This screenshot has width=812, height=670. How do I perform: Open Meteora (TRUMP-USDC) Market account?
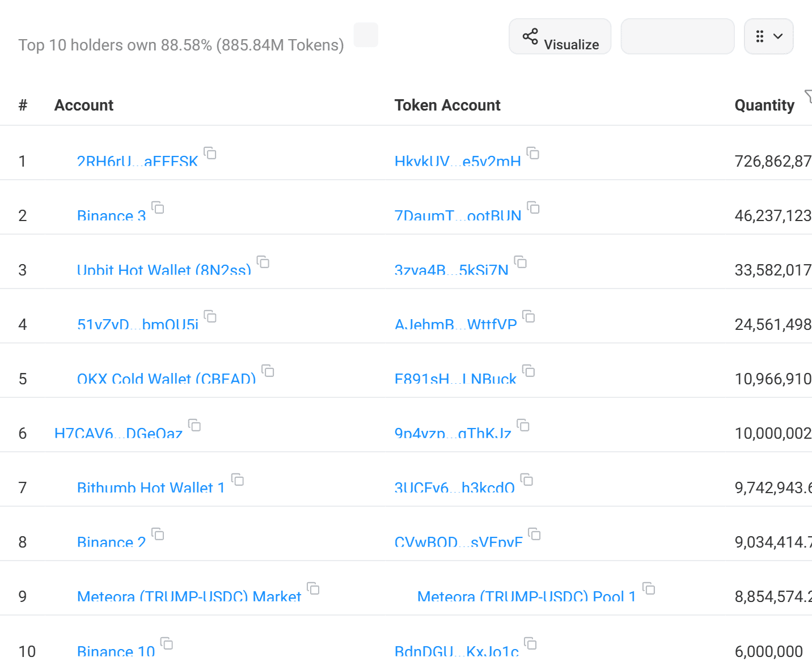(189, 597)
